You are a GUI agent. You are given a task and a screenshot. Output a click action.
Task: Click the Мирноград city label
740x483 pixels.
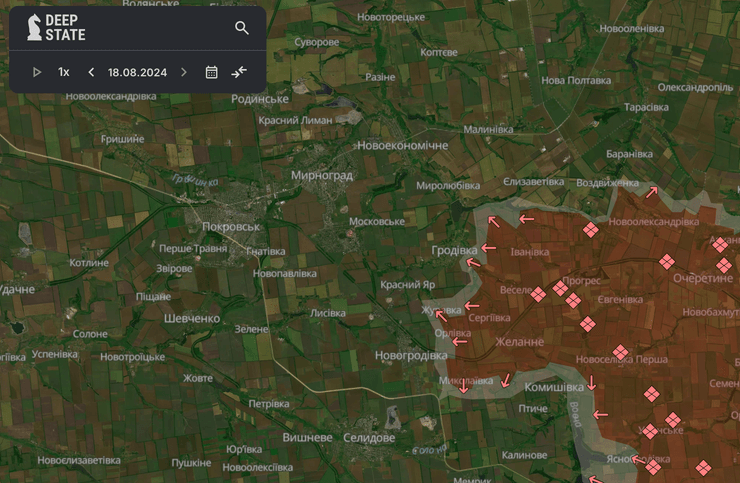click(321, 175)
